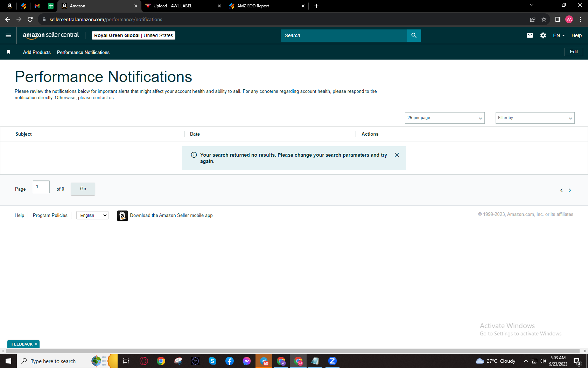Click the search magnifier button
588x368 pixels.
tap(414, 35)
